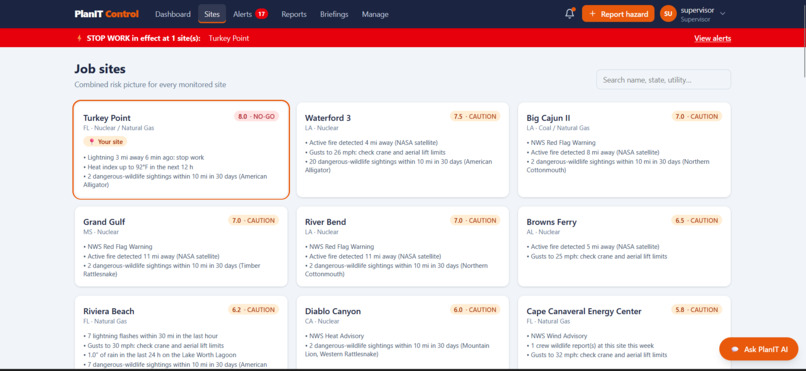Open the Grand Gulf site card title
The image size is (806, 371).
coord(104,222)
